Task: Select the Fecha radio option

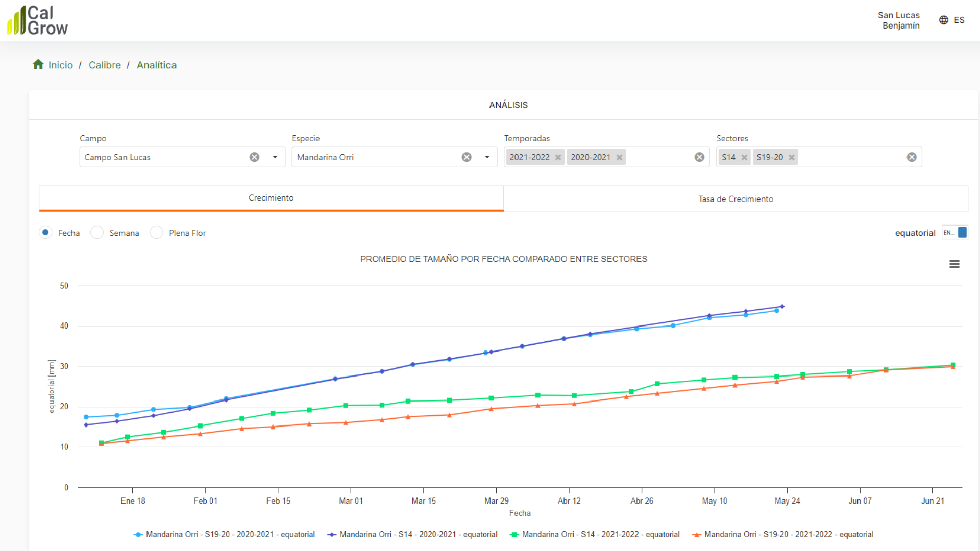Action: [46, 233]
